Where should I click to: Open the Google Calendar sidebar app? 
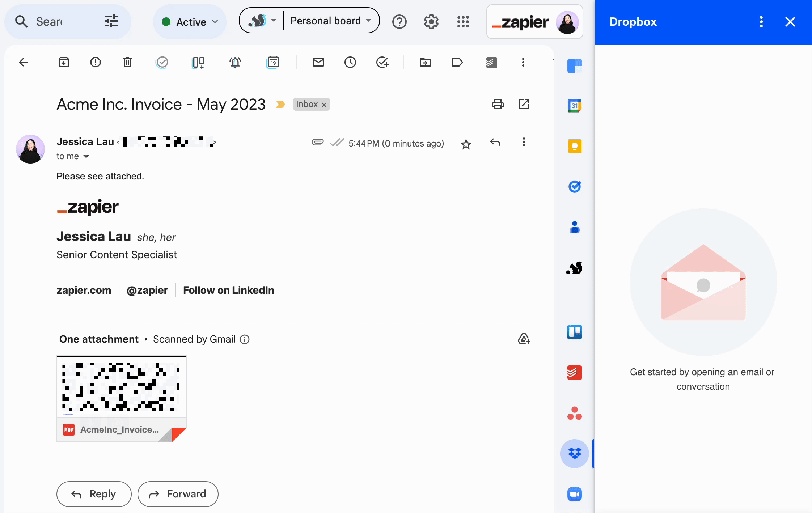click(574, 105)
